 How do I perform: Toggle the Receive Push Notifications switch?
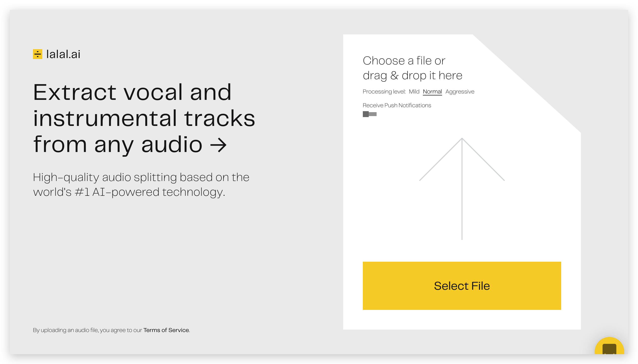pyautogui.click(x=369, y=114)
